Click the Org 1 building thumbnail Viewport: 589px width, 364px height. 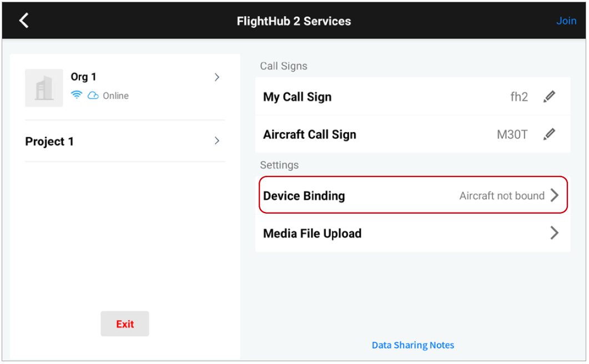(44, 88)
